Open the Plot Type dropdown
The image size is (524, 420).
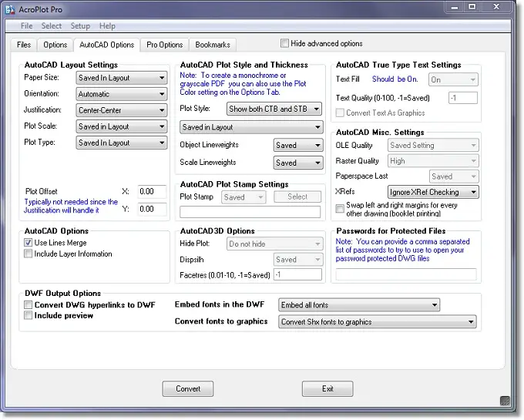coord(122,143)
